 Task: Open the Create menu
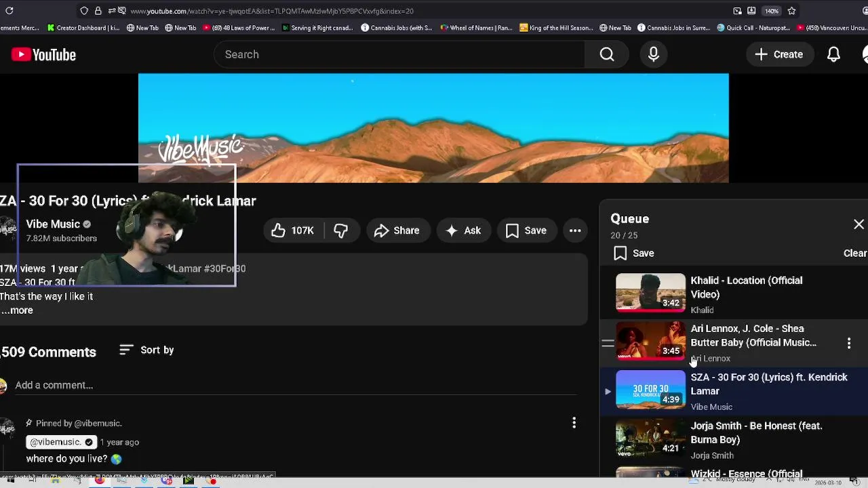coord(778,54)
